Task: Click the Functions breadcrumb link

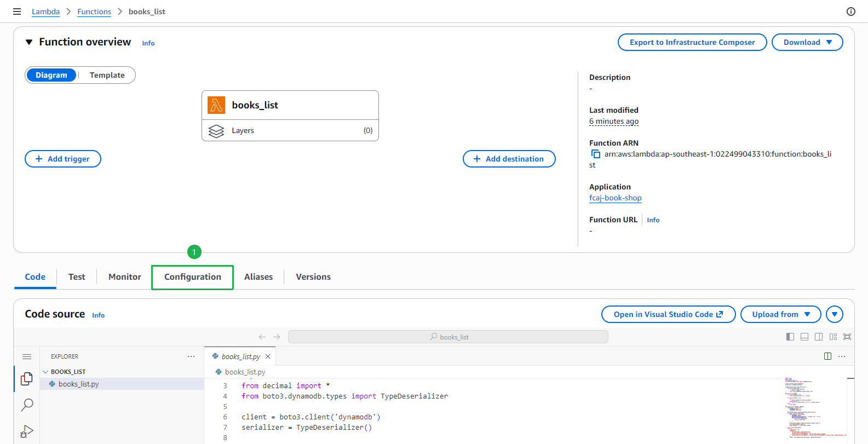Action: [94, 11]
